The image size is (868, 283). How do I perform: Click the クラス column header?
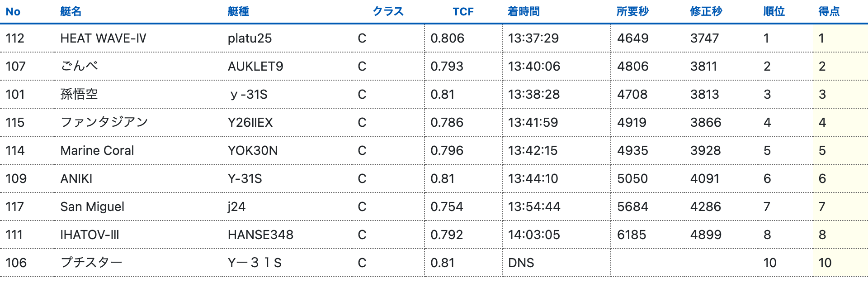(388, 12)
